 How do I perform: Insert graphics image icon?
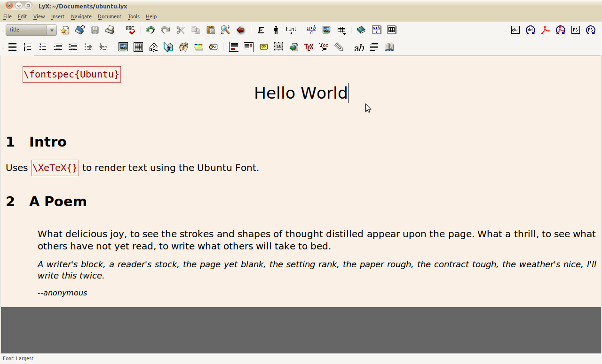[326, 30]
